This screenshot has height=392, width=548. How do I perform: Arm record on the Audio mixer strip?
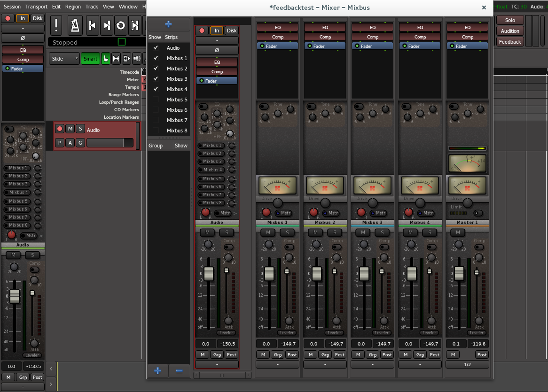click(x=202, y=31)
